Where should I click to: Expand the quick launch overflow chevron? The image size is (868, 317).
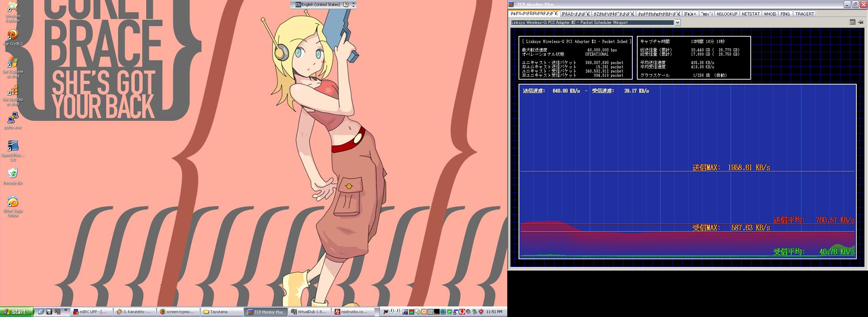(66, 310)
